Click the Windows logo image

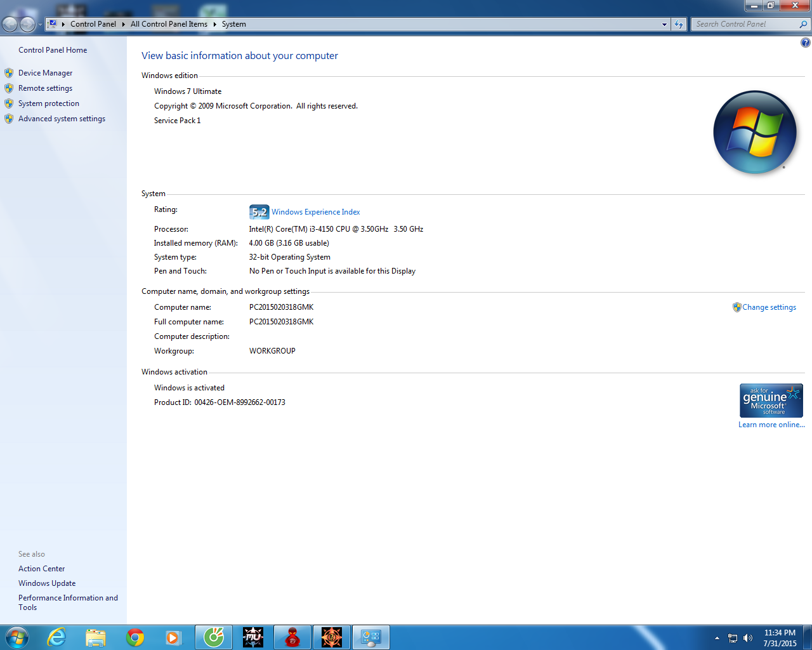tap(755, 132)
